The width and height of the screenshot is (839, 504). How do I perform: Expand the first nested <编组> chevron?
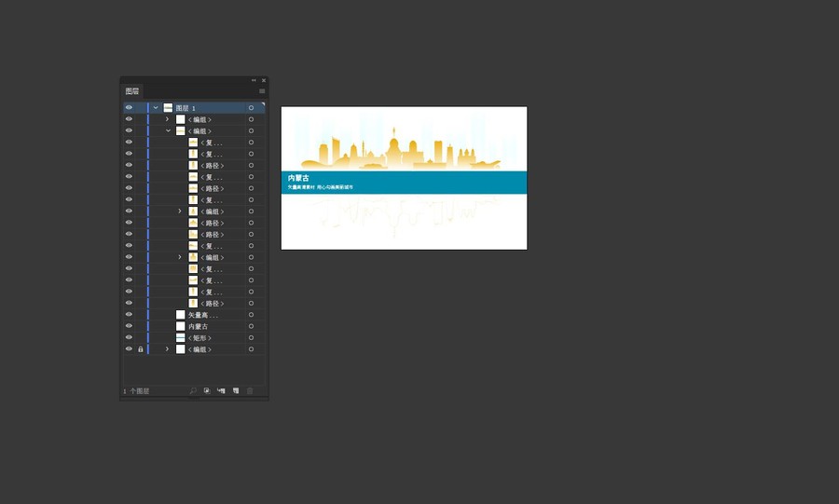[180, 211]
